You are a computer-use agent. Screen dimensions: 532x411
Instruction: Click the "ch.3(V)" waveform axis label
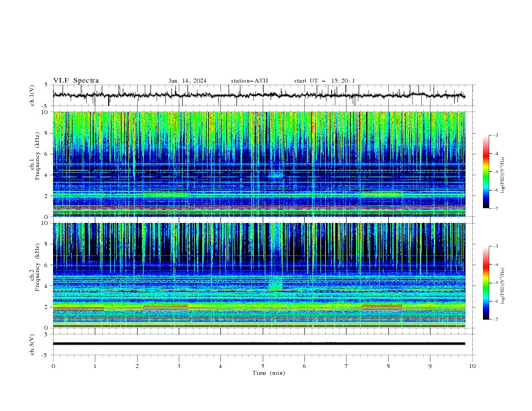click(32, 345)
